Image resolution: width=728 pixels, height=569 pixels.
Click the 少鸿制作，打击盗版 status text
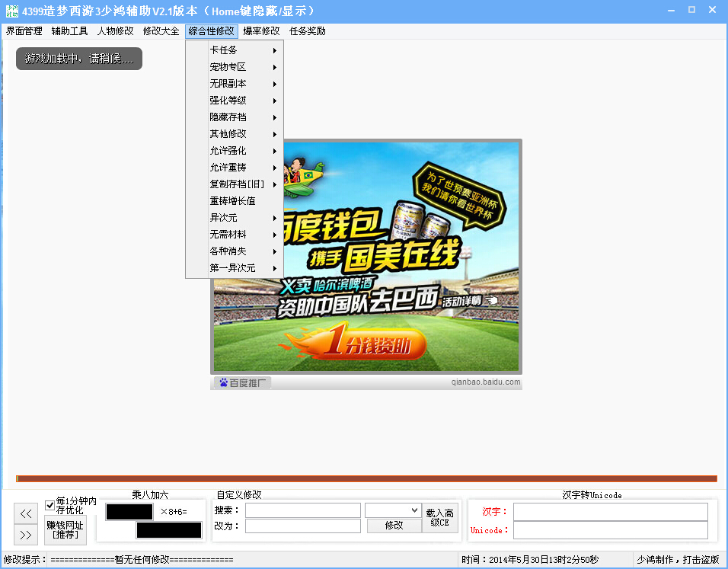678,560
